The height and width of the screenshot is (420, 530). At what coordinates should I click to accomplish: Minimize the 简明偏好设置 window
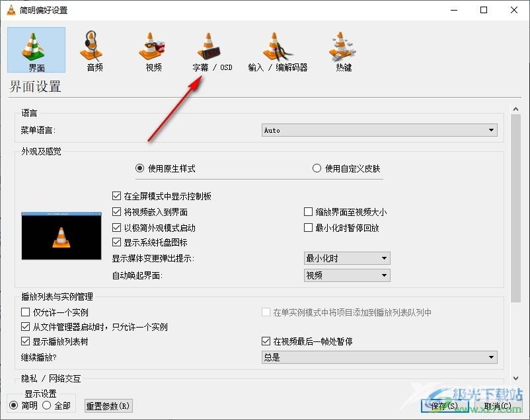454,10
